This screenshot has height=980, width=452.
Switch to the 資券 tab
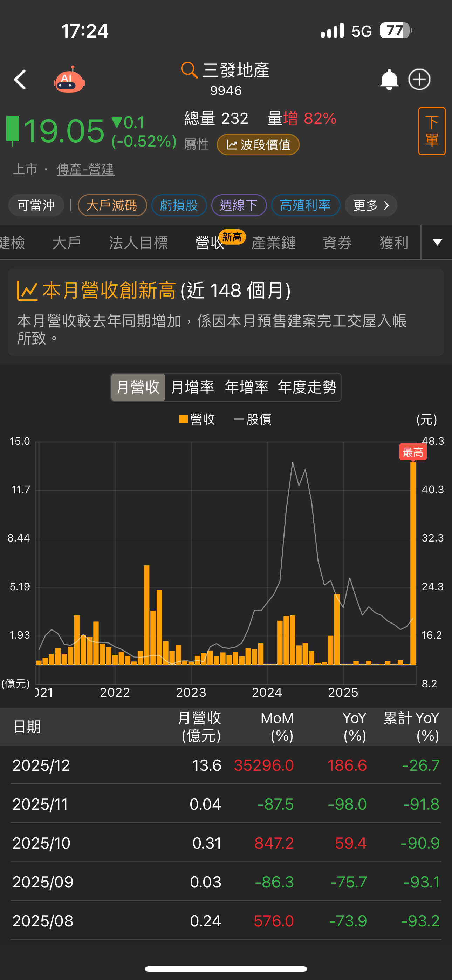pos(337,242)
